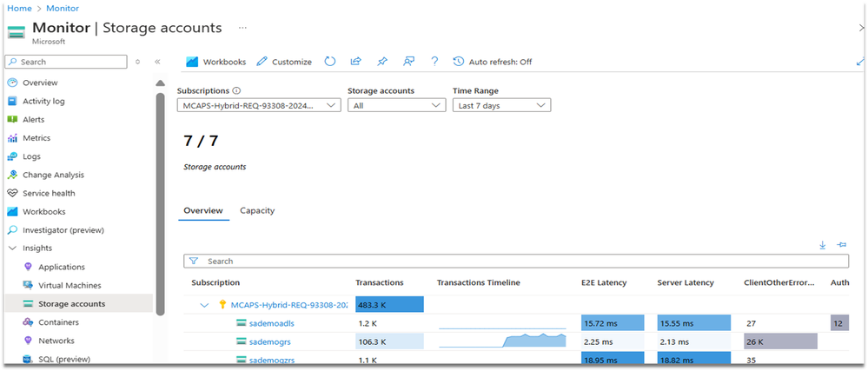
Task: Download grid data with the download icon
Action: pos(823,245)
